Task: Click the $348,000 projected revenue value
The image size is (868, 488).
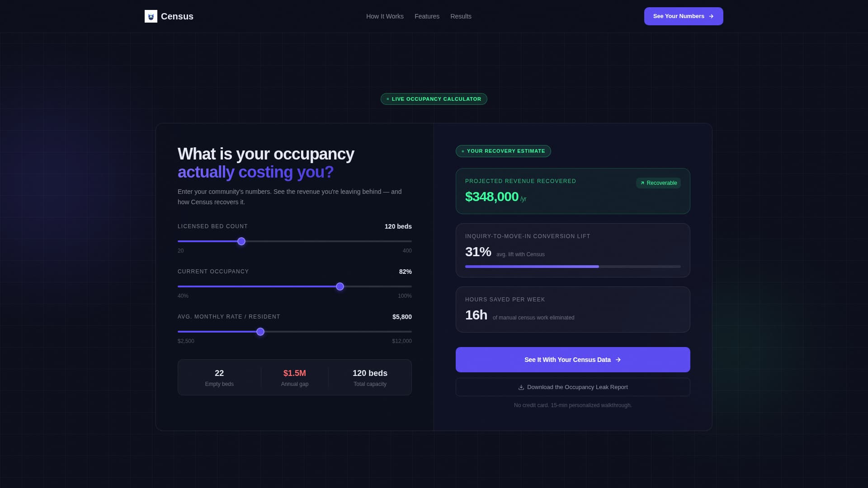Action: tap(492, 197)
